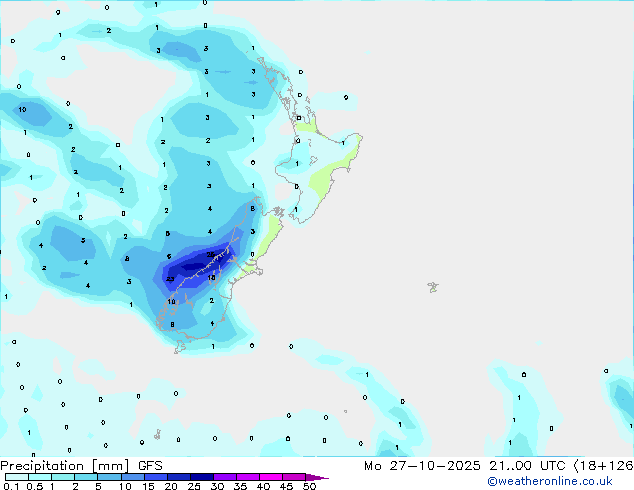Screen dimensions: 634x490
Task: Click the '15' legend label
Action: click(x=148, y=486)
